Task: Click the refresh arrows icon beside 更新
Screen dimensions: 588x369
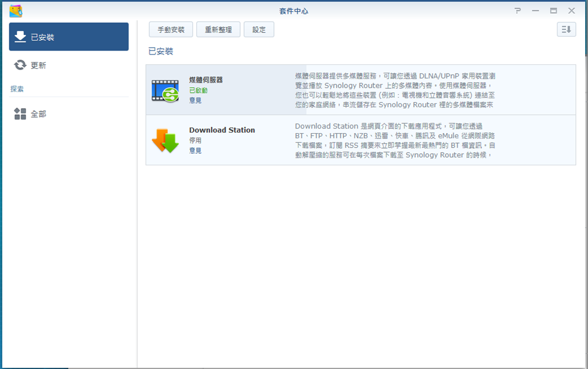Action: click(20, 65)
